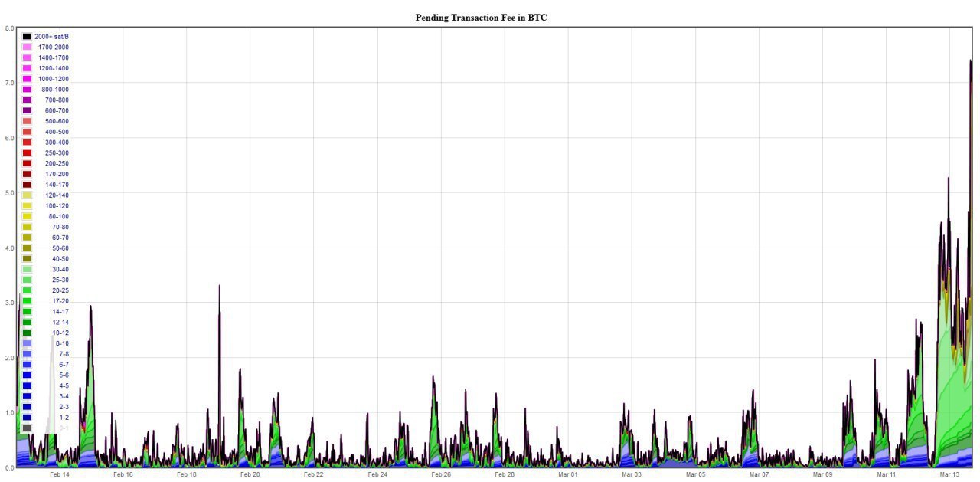The width and height of the screenshot is (980, 482).
Task: Click the 5.0 y-axis value
Action: pyautogui.click(x=9, y=193)
